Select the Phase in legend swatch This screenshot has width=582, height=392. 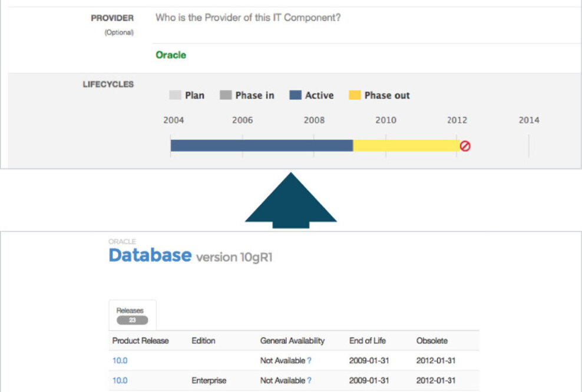click(x=226, y=95)
